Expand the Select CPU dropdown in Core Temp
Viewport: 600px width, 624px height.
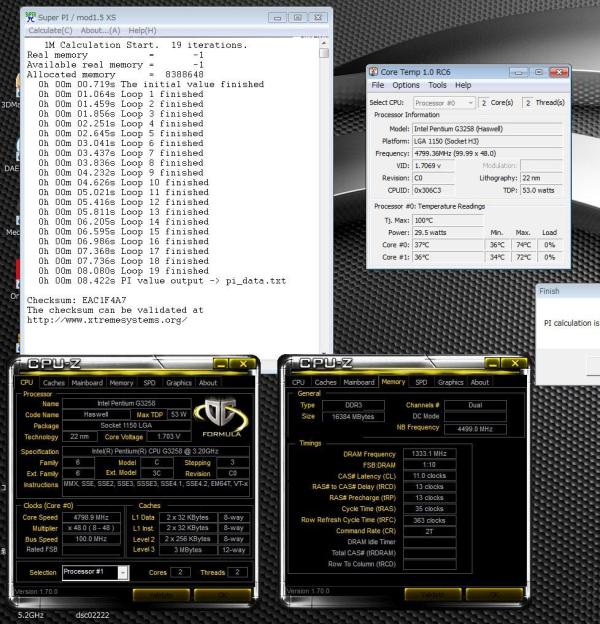470,103
